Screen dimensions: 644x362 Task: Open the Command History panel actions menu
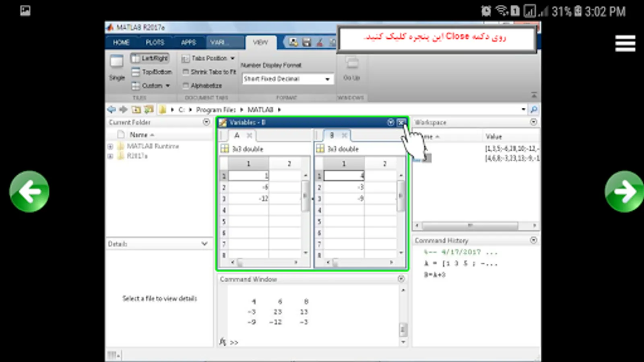[x=533, y=240]
